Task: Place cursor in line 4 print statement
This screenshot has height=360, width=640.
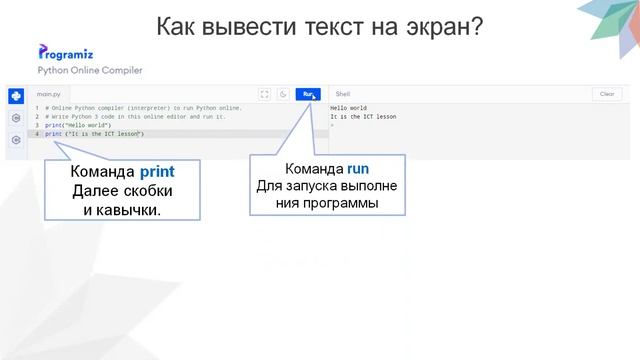Action: [94, 134]
